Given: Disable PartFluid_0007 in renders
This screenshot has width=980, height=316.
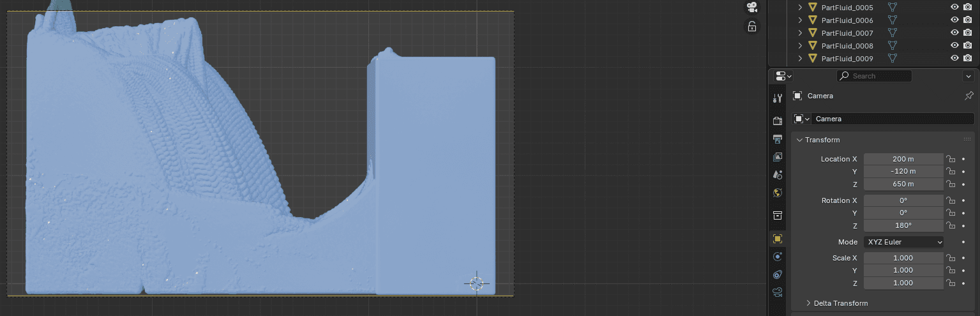Looking at the screenshot, I should click(x=967, y=33).
